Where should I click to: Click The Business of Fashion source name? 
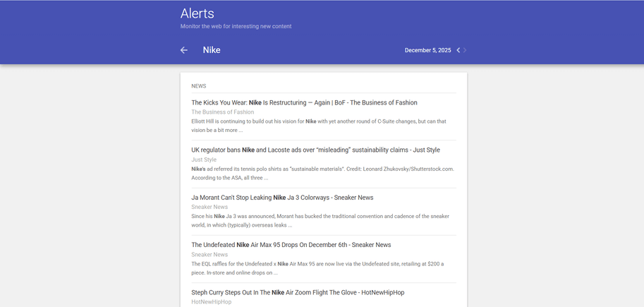pyautogui.click(x=222, y=112)
